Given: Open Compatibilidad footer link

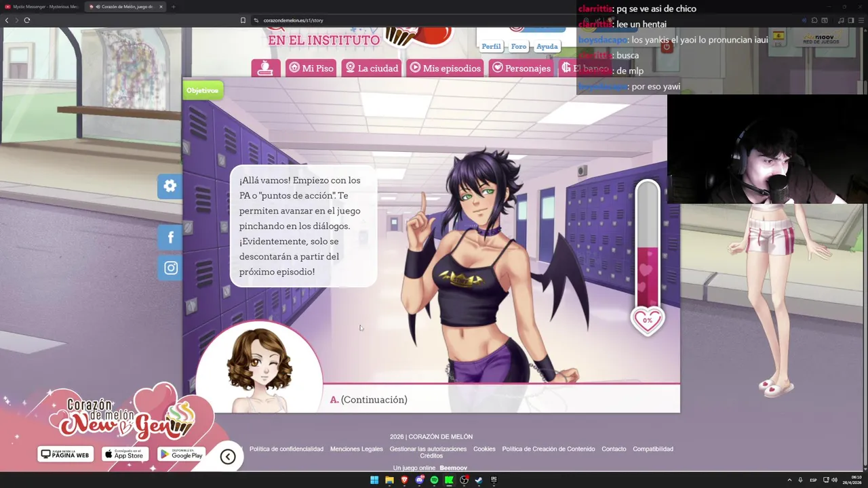Looking at the screenshot, I should 653,449.
